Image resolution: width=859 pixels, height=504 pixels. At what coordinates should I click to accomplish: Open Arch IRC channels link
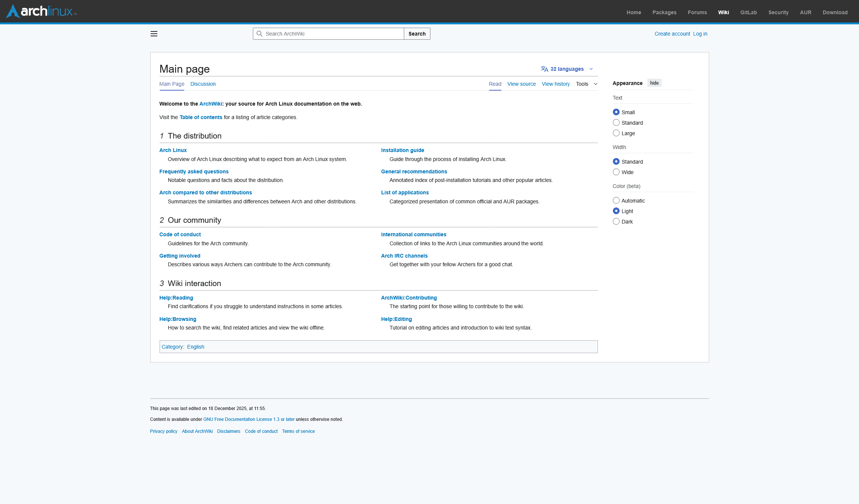click(x=404, y=256)
